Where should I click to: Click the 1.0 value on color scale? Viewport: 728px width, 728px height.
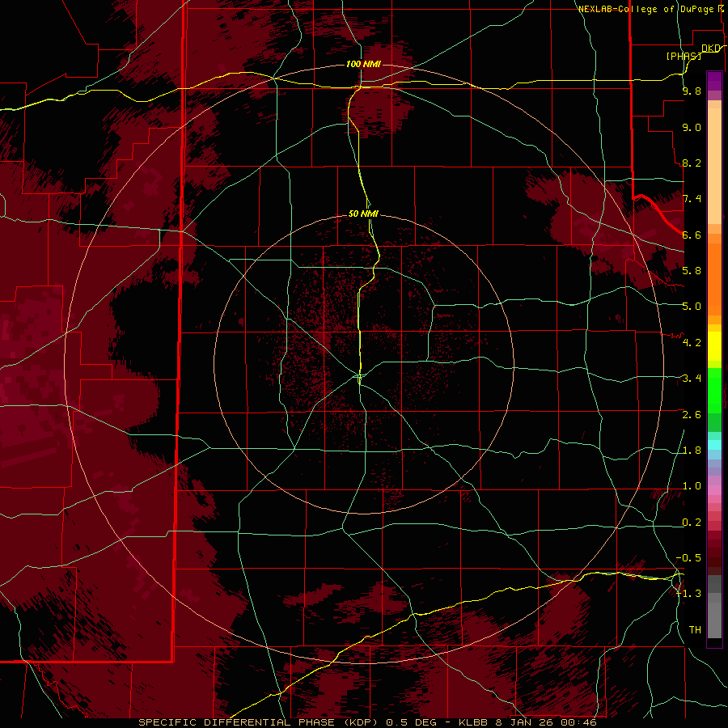click(x=692, y=485)
